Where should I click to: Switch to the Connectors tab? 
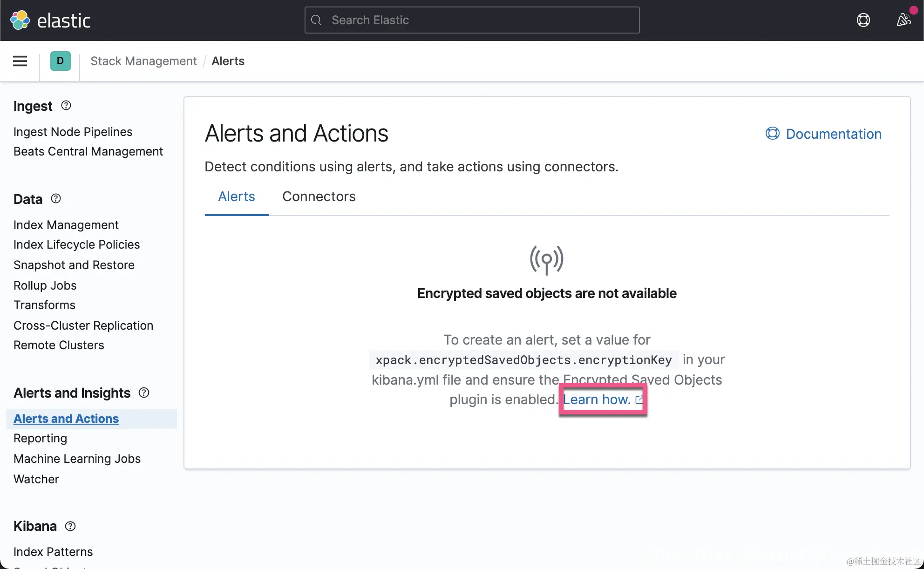click(x=319, y=196)
